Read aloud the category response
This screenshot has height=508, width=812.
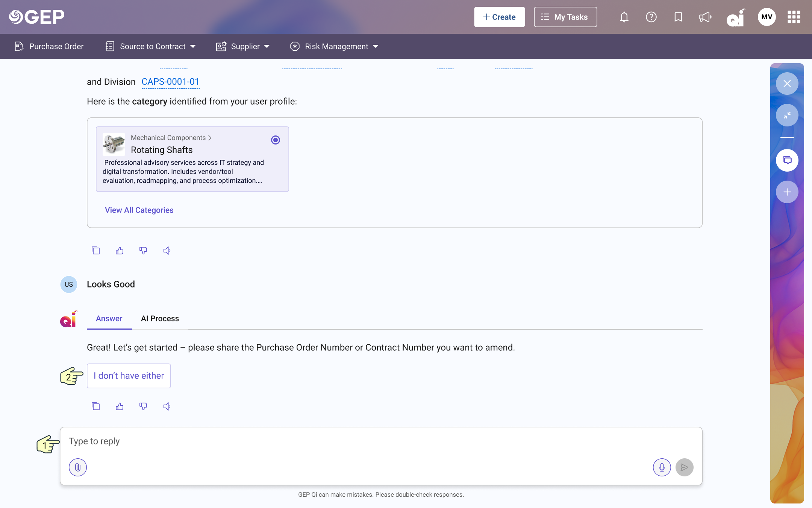click(167, 251)
